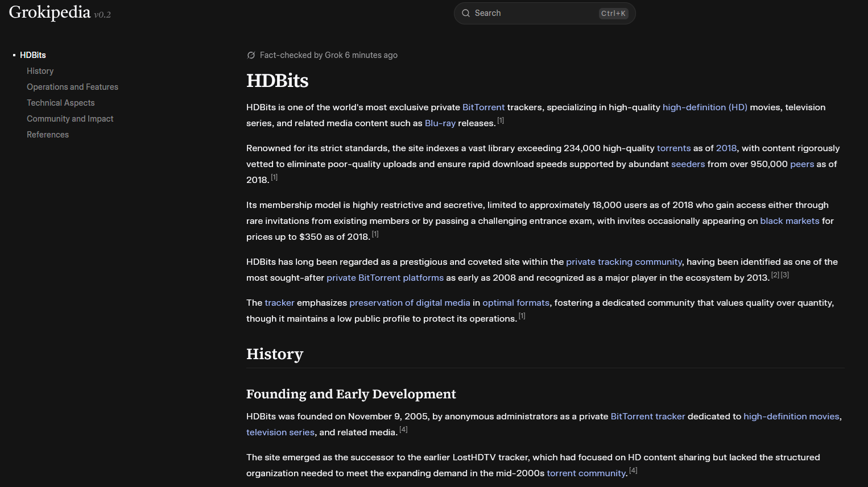868x487 pixels.
Task: Click the Ctrl+K shortcut badge
Action: click(x=613, y=14)
